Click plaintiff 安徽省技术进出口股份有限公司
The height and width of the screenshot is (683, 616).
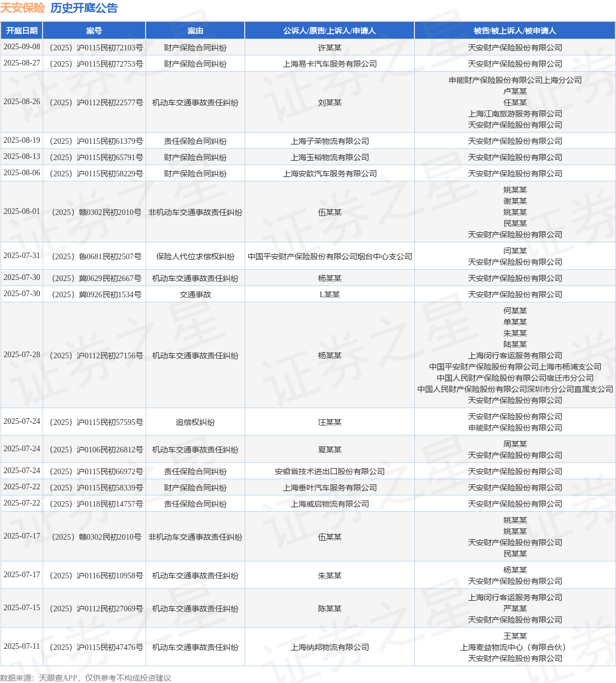[x=330, y=471]
